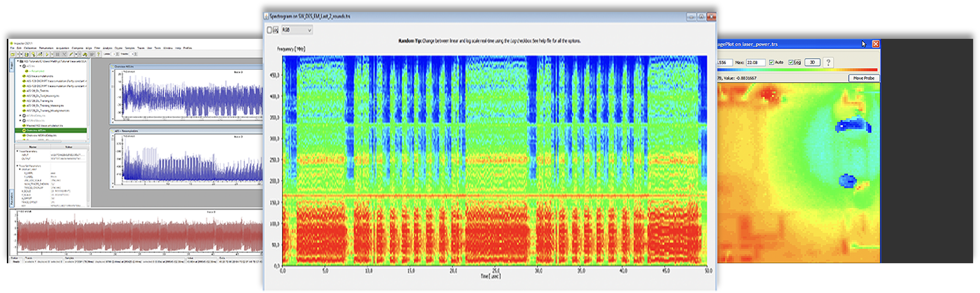Open the Window menu
The image size is (980, 293).
coord(168,48)
